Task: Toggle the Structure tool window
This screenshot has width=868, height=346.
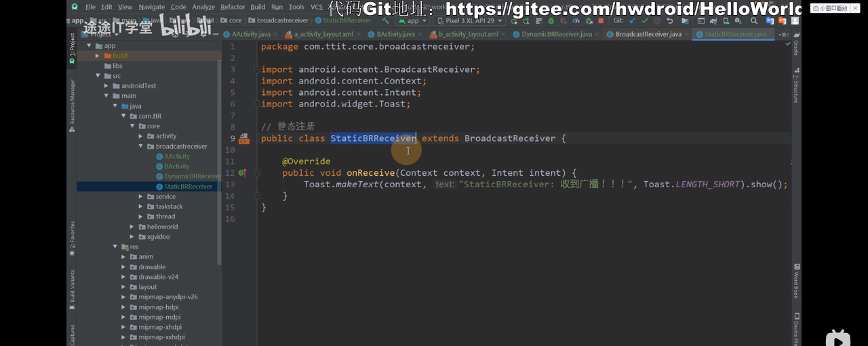Action: pyautogui.click(x=796, y=85)
